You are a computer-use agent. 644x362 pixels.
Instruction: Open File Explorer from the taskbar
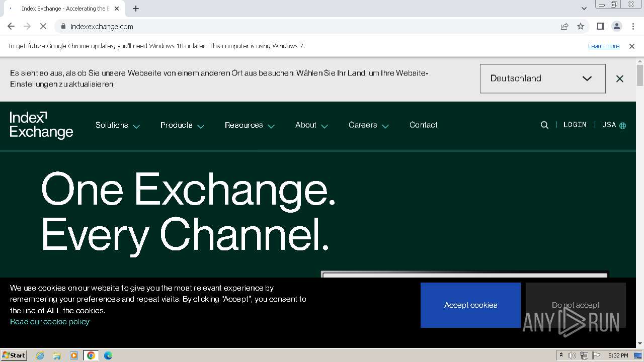[57, 355]
